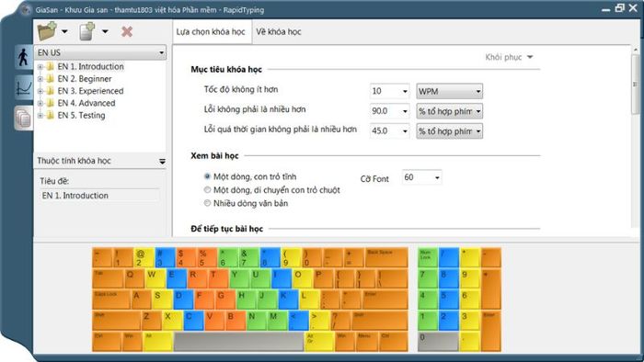
Task: Expand the EN 3. Experienced tree node
Action: 40,91
